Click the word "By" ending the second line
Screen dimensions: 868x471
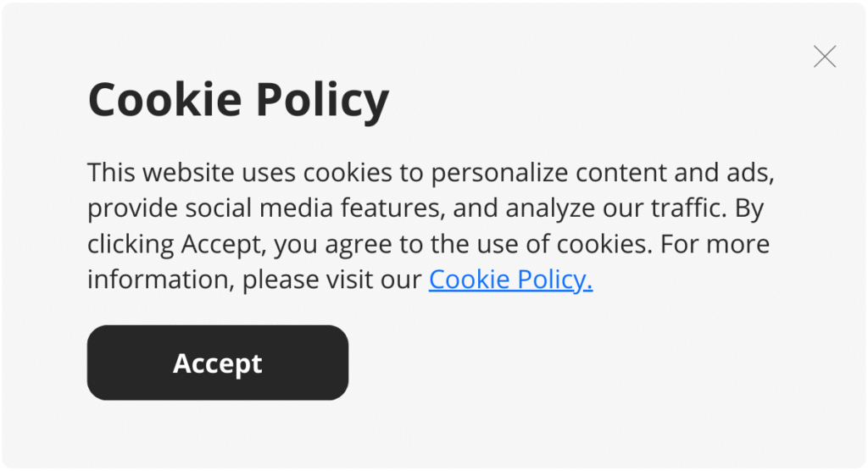(749, 208)
